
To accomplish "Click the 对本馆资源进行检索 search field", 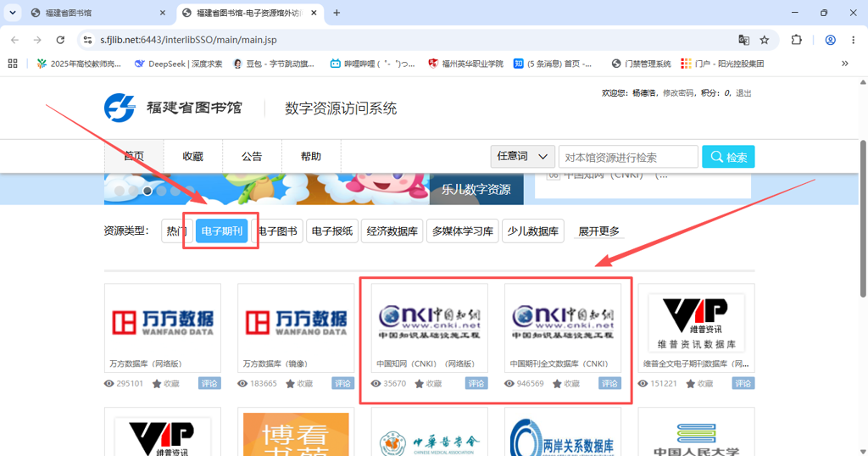I will (628, 157).
